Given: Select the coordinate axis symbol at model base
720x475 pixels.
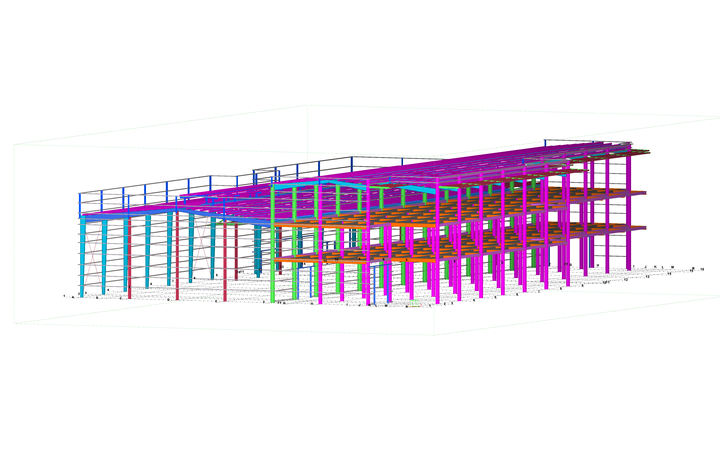Looking at the screenshot, I should (414, 303).
